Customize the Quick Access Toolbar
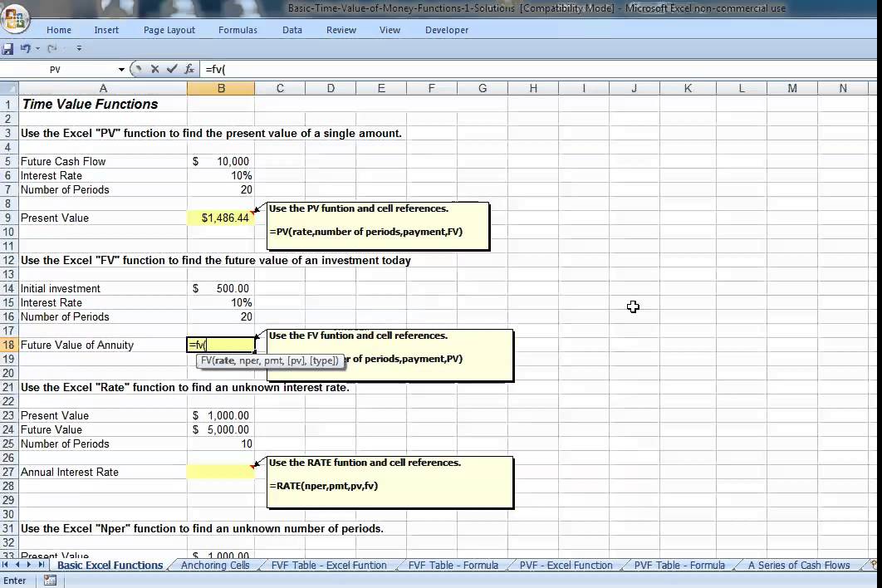The height and width of the screenshot is (588, 882). point(79,49)
